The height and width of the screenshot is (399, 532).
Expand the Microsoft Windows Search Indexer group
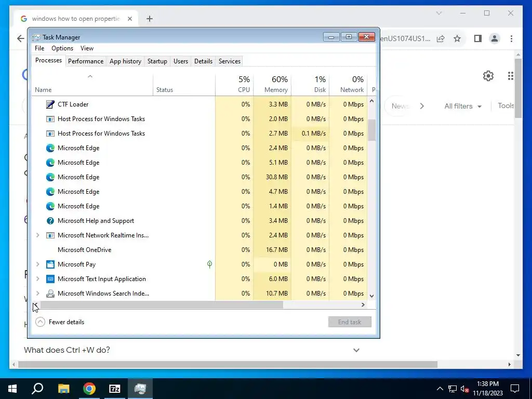tap(37, 294)
